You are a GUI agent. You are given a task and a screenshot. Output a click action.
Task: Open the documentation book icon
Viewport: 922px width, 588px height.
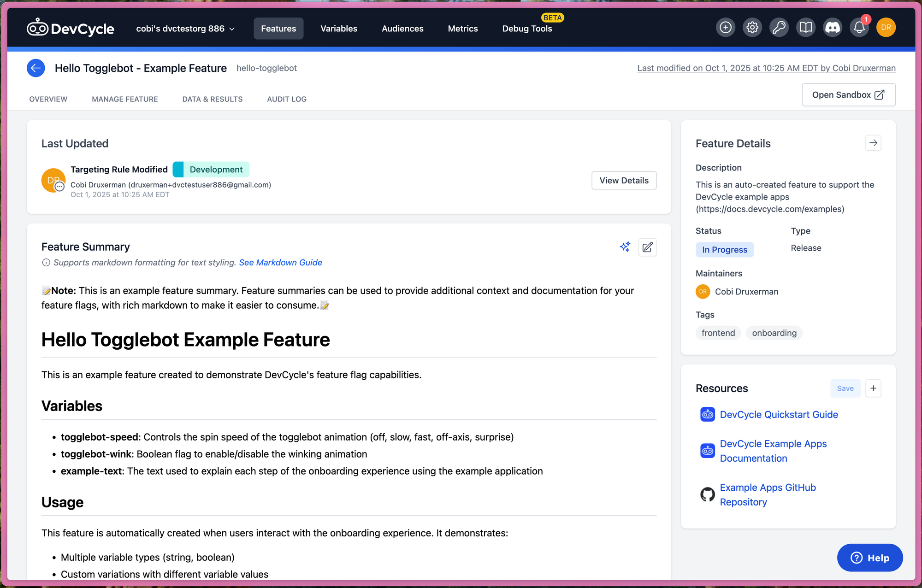tap(805, 28)
